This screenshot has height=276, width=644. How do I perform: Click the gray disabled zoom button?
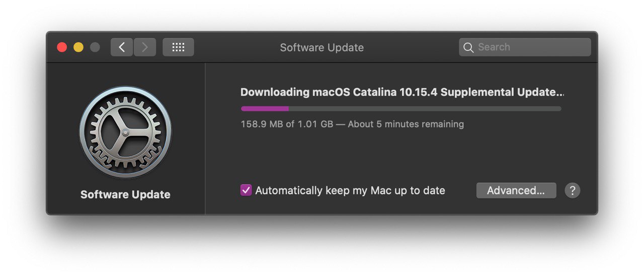click(95, 47)
